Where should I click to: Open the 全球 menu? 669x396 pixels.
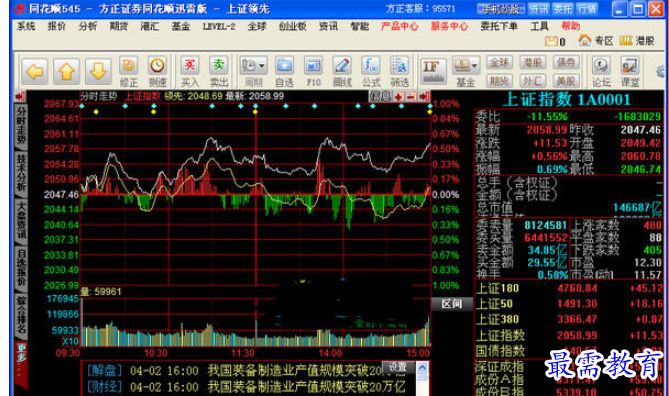point(257,26)
